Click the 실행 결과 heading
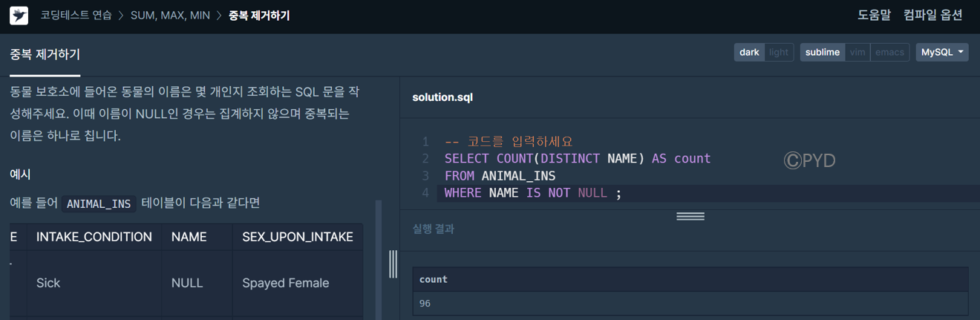Viewport: 980px width, 320px height. (x=434, y=229)
